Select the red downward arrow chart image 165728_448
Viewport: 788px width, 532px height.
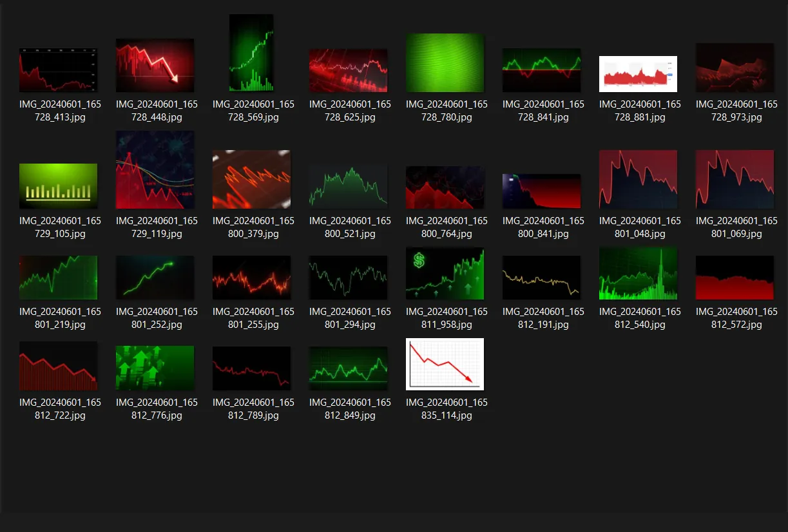[x=155, y=64]
